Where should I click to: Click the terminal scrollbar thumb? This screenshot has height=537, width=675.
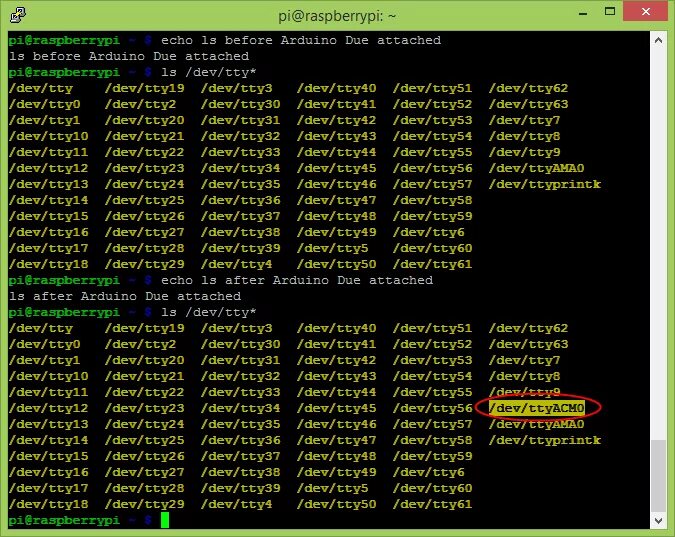658,476
